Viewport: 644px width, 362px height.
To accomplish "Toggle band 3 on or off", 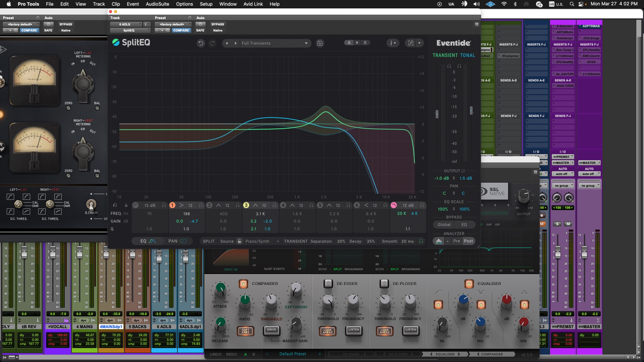I will coord(246,205).
